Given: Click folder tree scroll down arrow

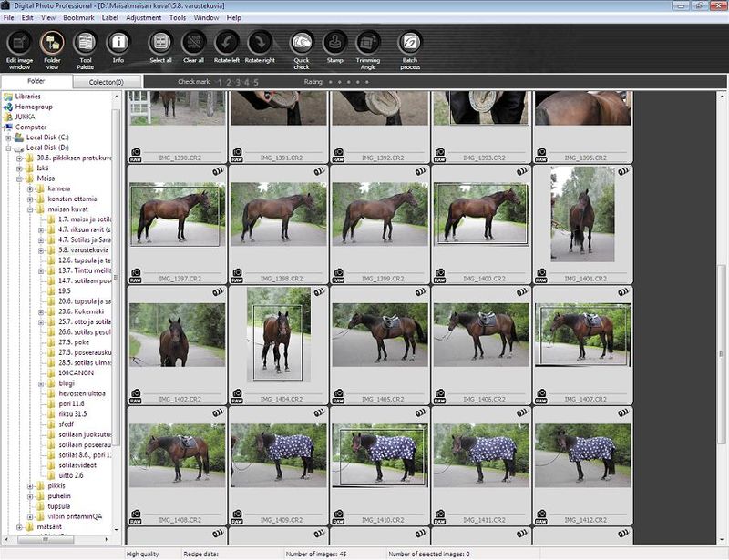Looking at the screenshot, I should (x=116, y=529).
